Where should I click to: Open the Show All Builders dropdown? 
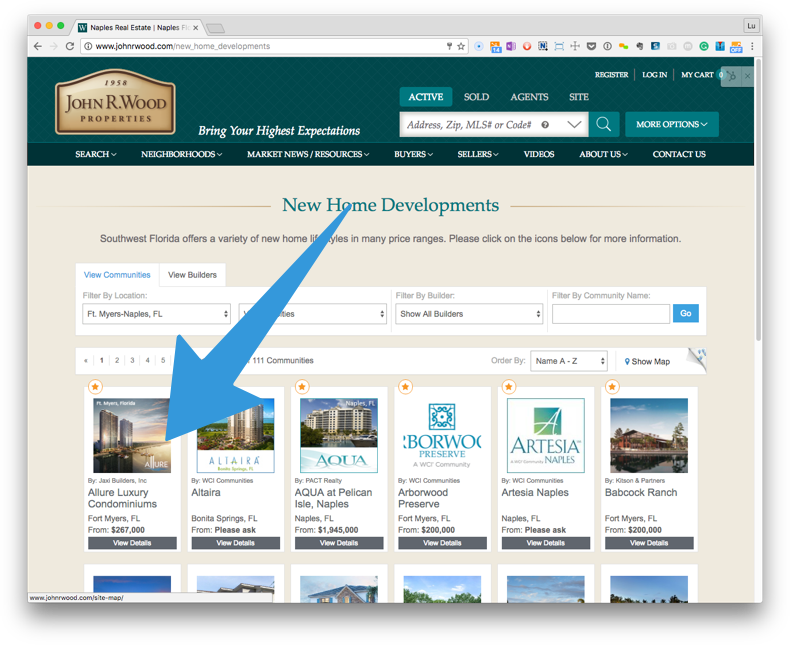[x=469, y=314]
